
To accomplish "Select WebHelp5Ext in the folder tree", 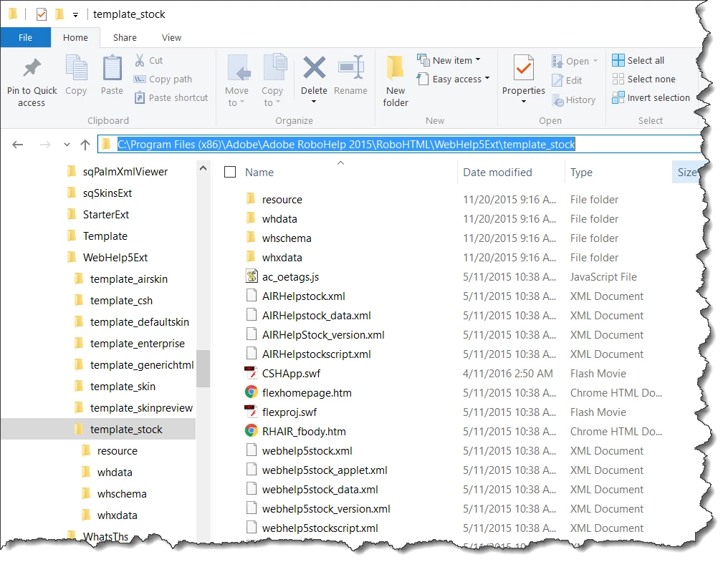I will [x=115, y=258].
